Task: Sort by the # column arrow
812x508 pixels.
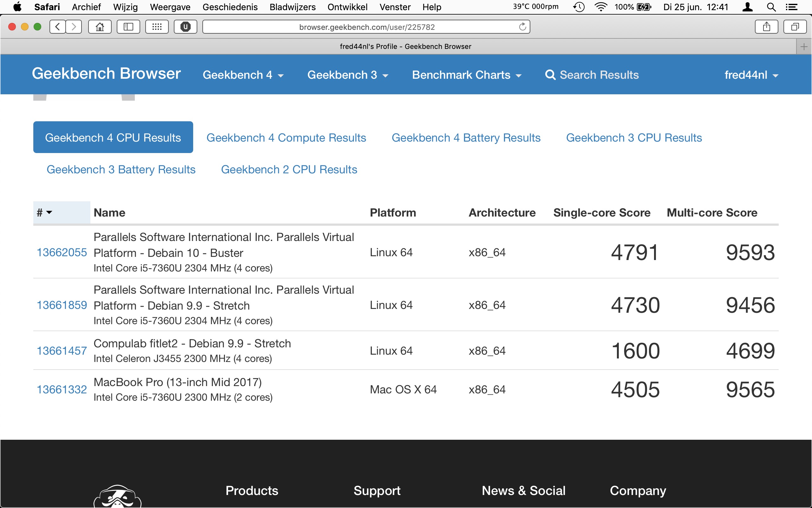Action: point(49,212)
